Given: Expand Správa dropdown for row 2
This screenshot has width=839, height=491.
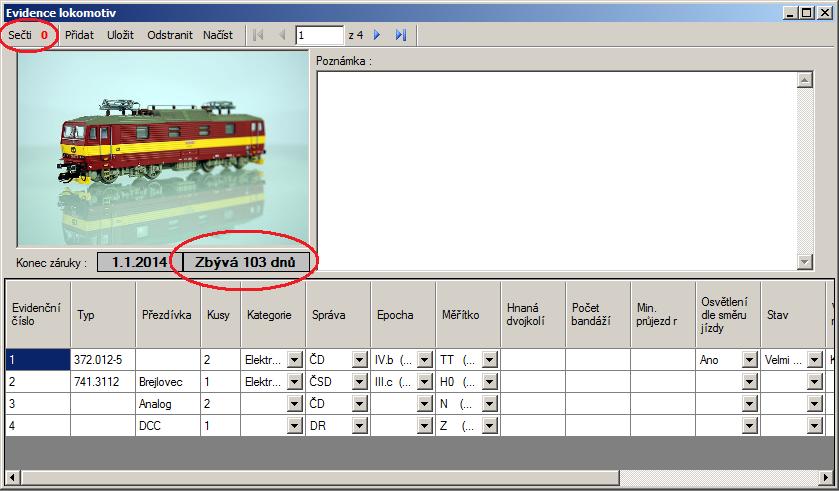Looking at the screenshot, I should tap(359, 381).
